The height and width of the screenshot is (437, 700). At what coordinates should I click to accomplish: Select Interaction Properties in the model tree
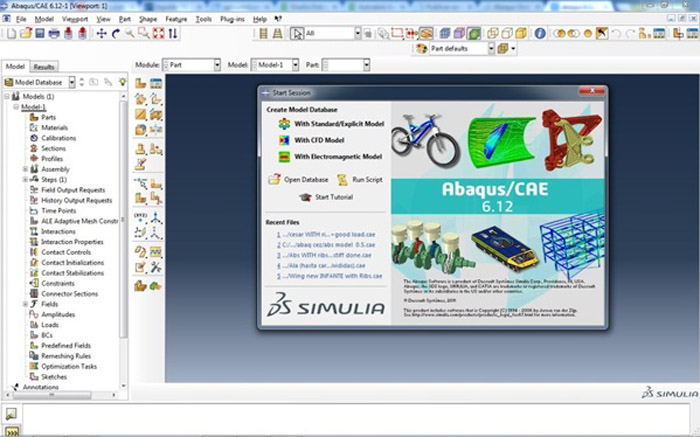pyautogui.click(x=72, y=241)
